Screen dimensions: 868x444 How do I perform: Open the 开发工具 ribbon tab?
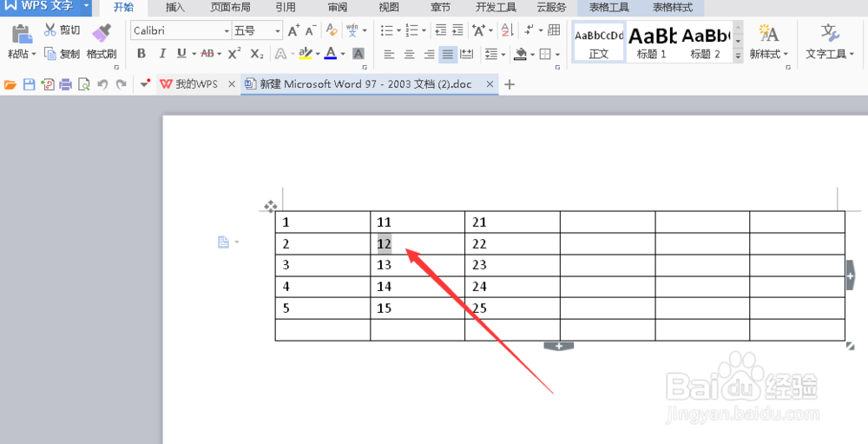click(496, 7)
